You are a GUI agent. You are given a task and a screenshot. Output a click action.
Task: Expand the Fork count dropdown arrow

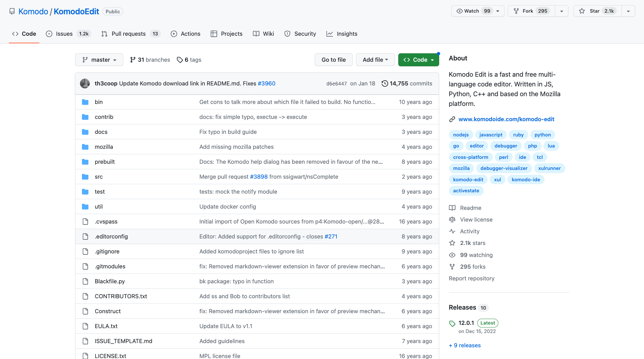561,11
